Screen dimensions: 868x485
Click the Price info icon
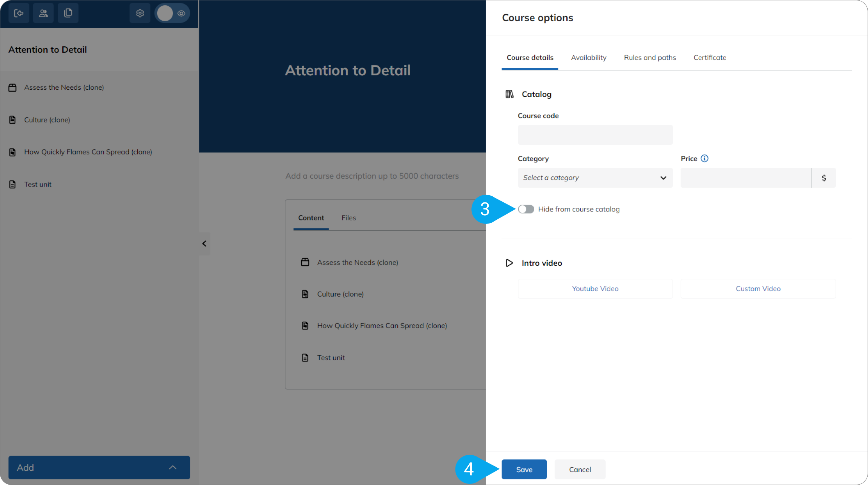pos(704,158)
